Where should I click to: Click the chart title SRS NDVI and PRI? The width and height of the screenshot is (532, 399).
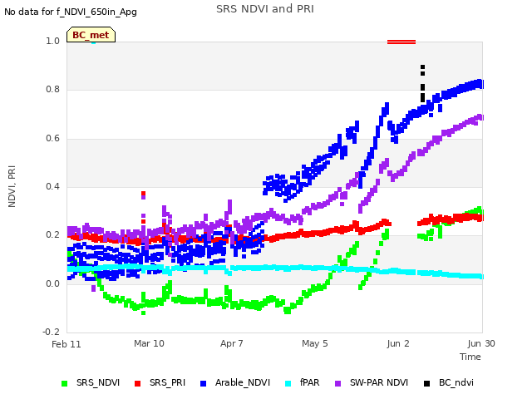265,9
